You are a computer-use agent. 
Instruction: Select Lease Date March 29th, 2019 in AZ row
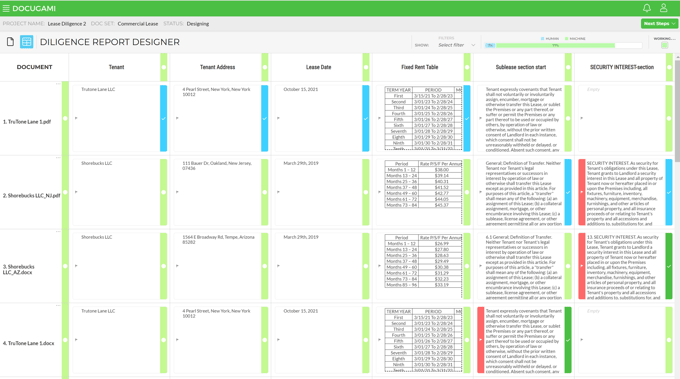click(x=301, y=237)
